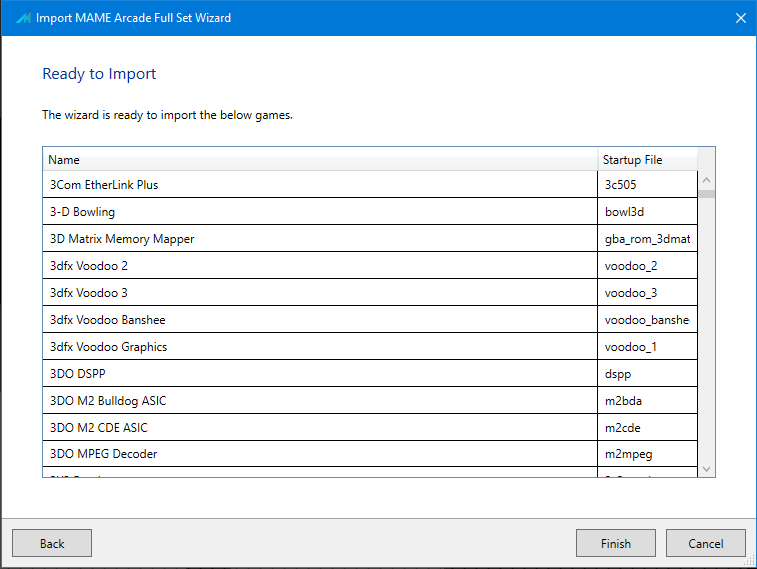Select the 3DO MPEG Decoder row
This screenshot has height=569, width=757.
370,454
